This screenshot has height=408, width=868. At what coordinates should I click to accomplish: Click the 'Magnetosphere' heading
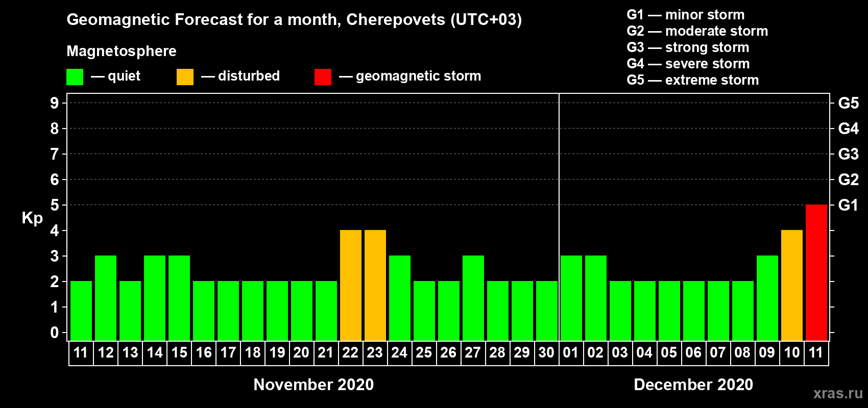[122, 51]
